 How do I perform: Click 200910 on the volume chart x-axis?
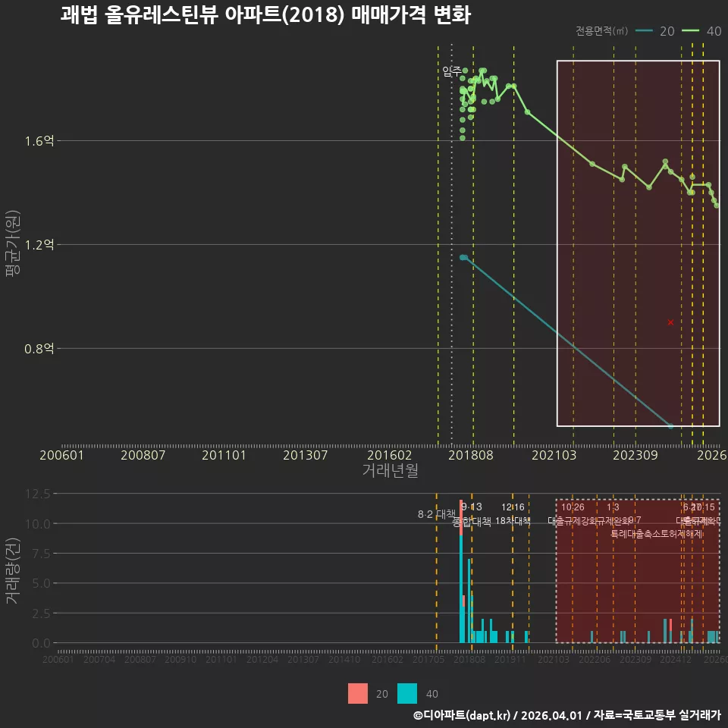(180, 659)
